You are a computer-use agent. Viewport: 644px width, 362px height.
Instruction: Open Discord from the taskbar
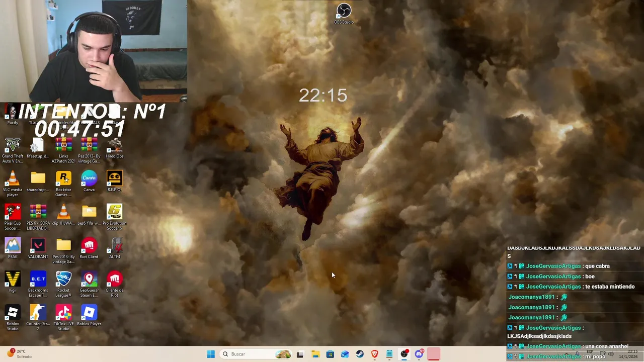[419, 354]
